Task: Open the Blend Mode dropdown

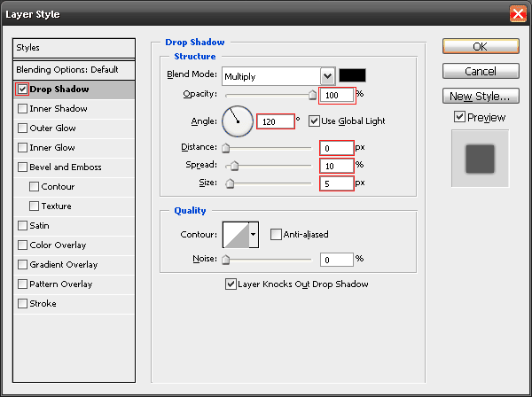Action: [x=327, y=76]
